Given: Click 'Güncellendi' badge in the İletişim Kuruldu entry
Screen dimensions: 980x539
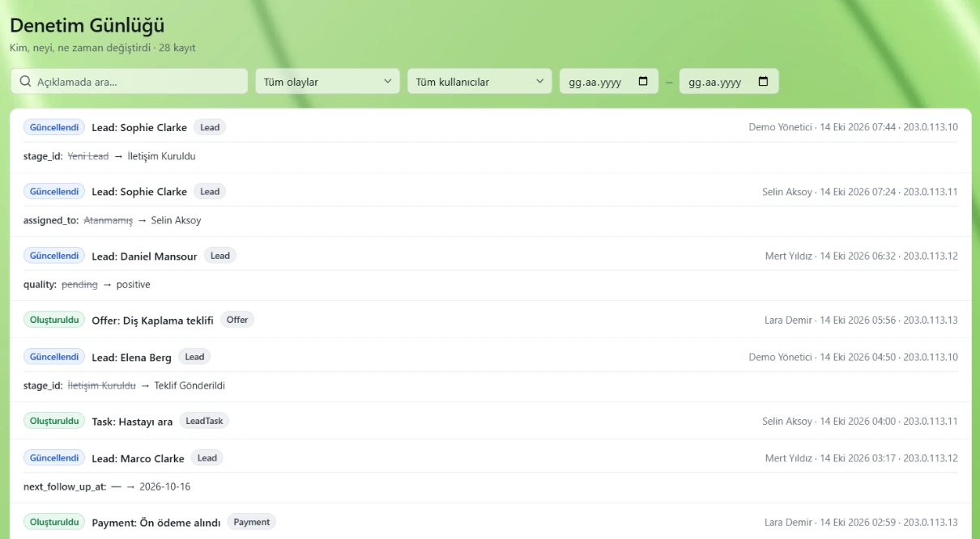Looking at the screenshot, I should pyautogui.click(x=54, y=127).
